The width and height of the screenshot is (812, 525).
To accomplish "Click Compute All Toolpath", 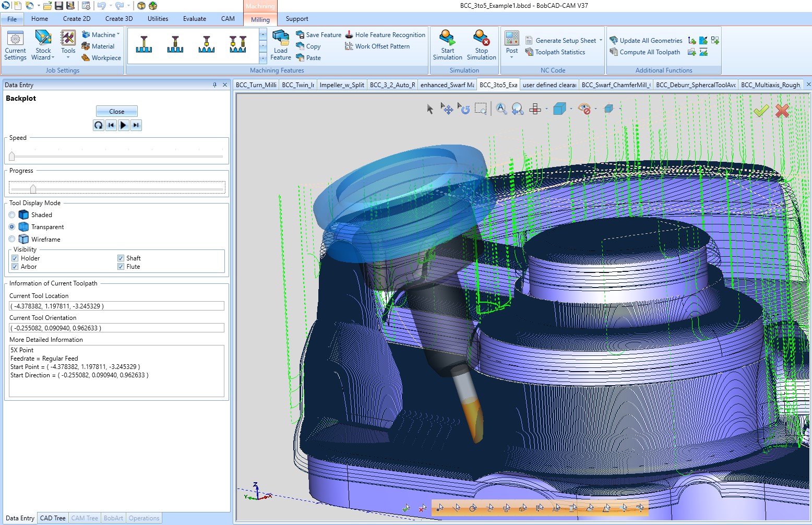I will pos(645,52).
